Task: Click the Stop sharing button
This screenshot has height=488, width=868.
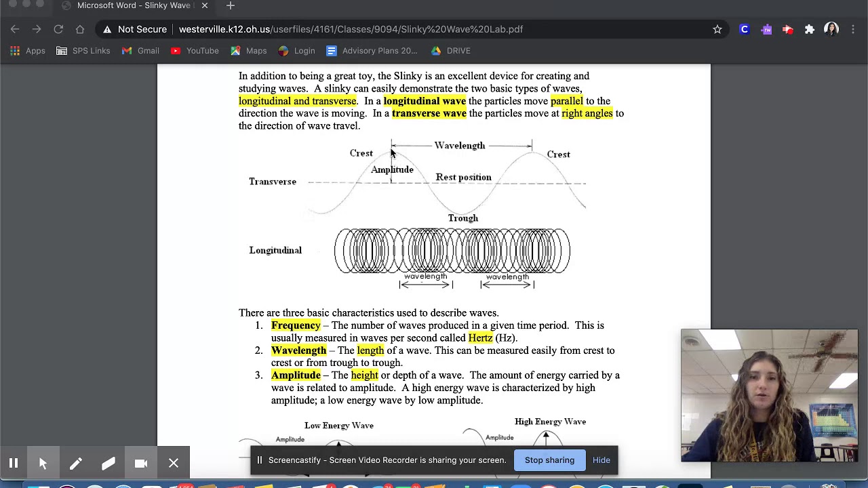Action: click(549, 460)
